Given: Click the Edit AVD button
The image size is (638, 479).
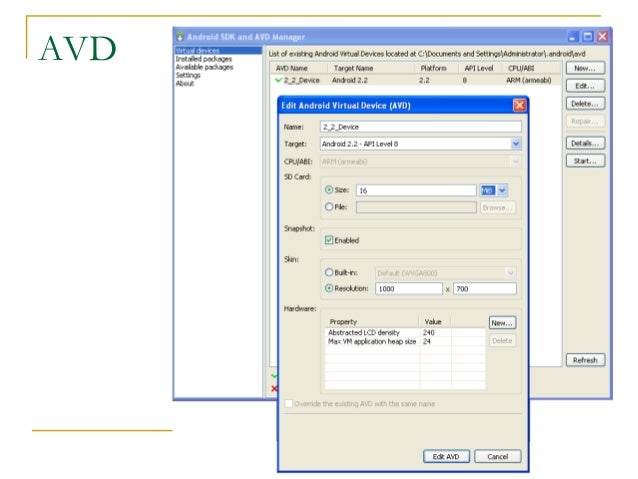Looking at the screenshot, I should point(446,457).
